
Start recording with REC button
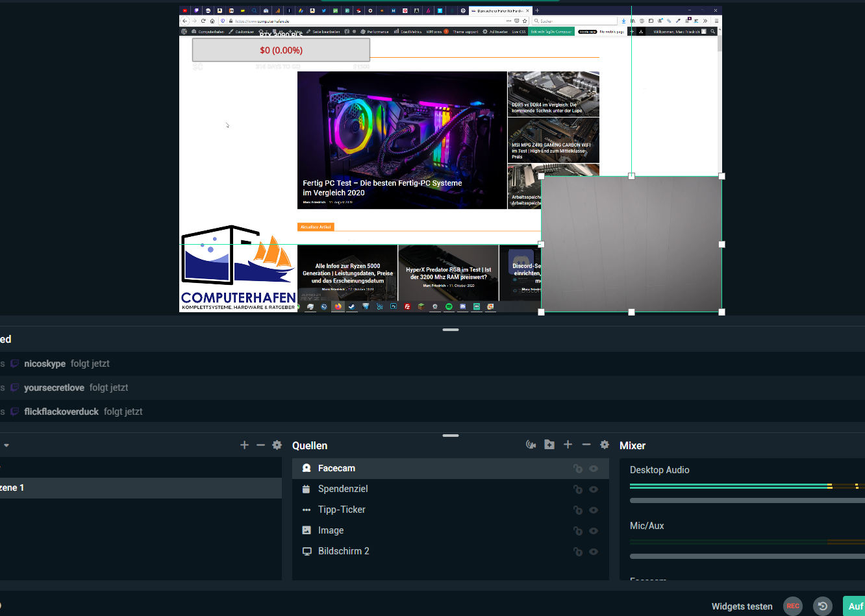793,606
